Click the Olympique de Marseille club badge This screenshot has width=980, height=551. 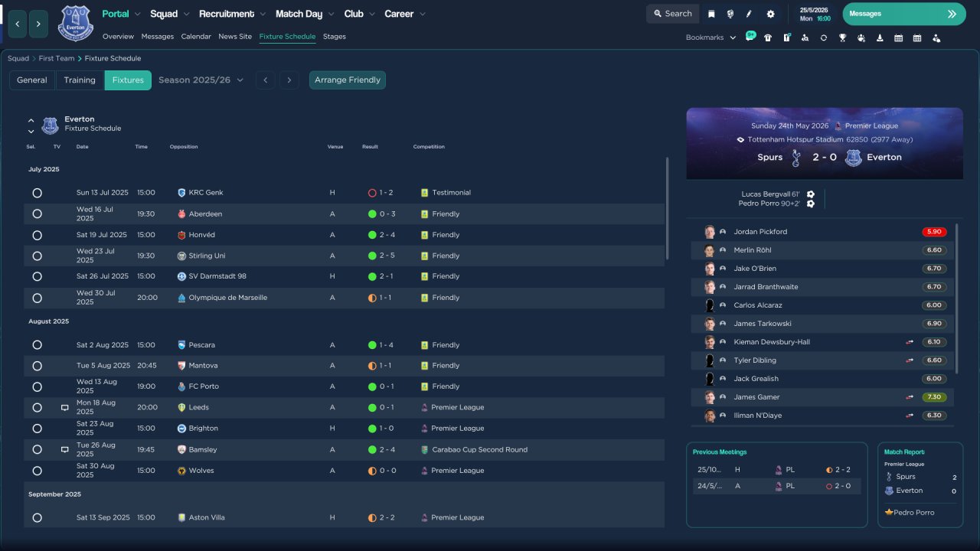click(x=181, y=298)
